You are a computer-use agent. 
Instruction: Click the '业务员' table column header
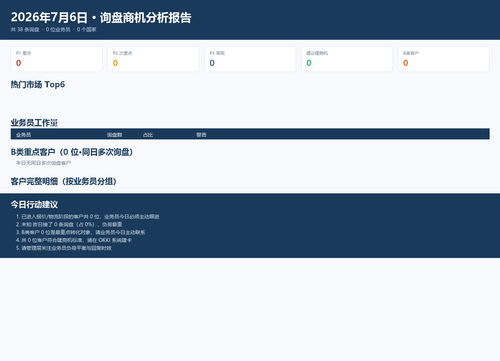tap(23, 135)
